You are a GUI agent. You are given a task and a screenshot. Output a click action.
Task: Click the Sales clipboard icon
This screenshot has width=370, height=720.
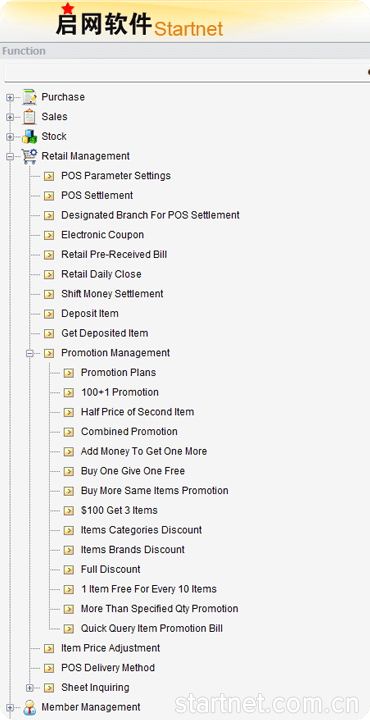coord(29,117)
